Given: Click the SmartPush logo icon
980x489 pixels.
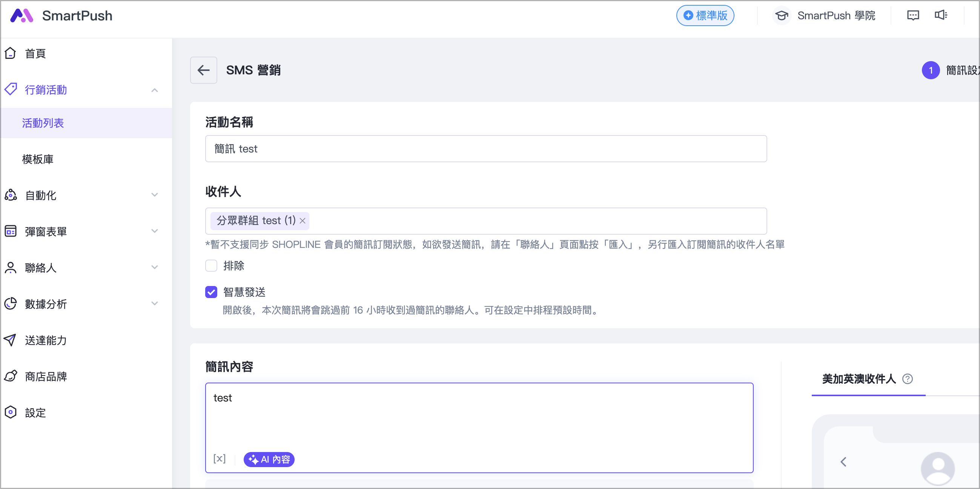Looking at the screenshot, I should (22, 15).
